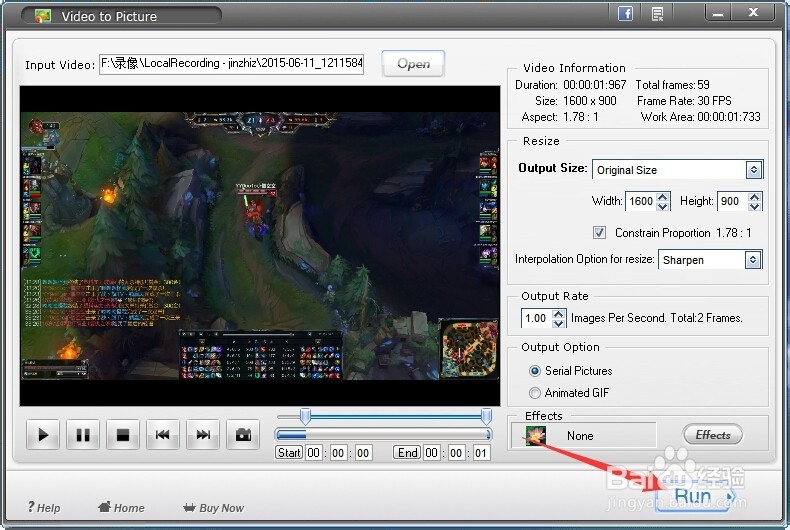Click the lotus effect preview thumbnail
Screen dimensions: 790x530
pos(535,435)
